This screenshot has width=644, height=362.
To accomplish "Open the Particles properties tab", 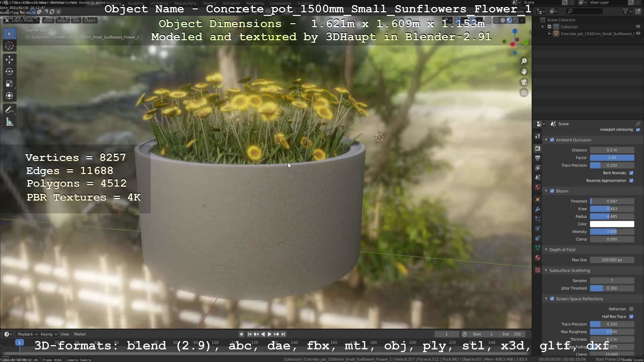I will click(x=538, y=219).
